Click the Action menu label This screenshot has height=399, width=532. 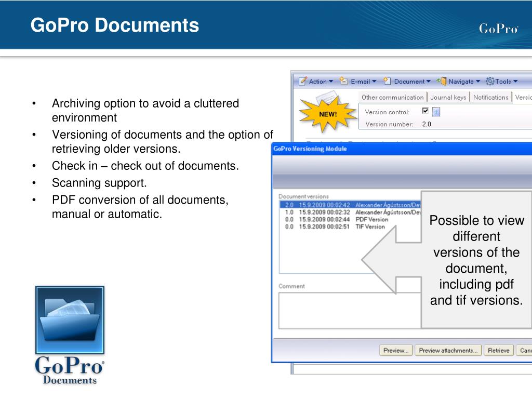point(317,82)
